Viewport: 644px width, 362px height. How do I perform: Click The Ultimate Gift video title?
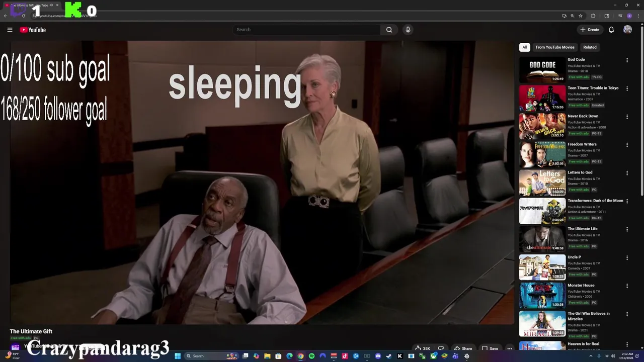(31, 331)
